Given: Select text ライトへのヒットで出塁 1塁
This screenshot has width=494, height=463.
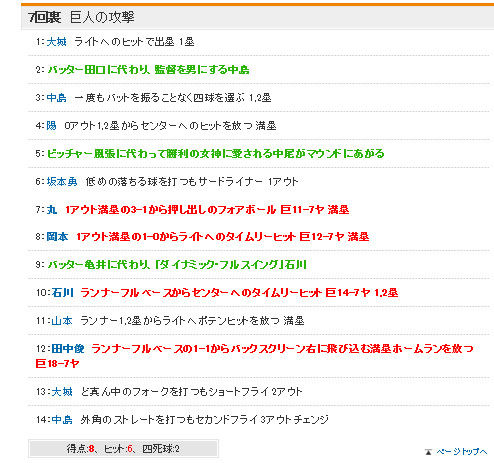Looking at the screenshot, I should click(x=134, y=42).
